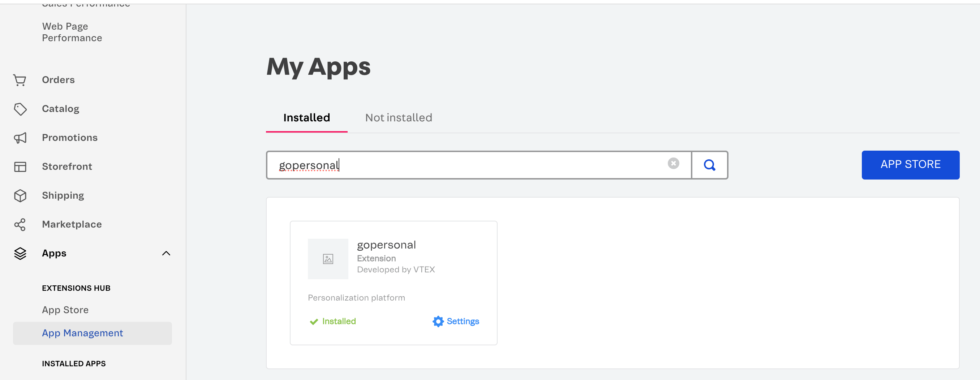The image size is (980, 380).
Task: Open App Store under Extensions Hub
Action: point(65,310)
